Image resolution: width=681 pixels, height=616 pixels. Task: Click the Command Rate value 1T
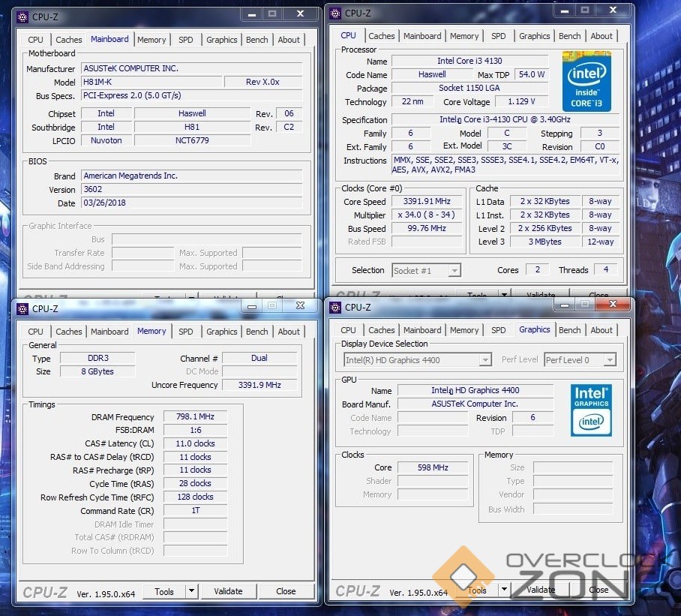195,510
